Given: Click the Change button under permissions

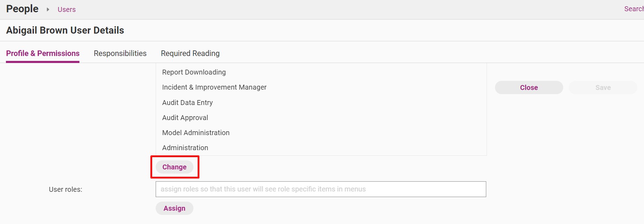Looking at the screenshot, I should click(175, 167).
